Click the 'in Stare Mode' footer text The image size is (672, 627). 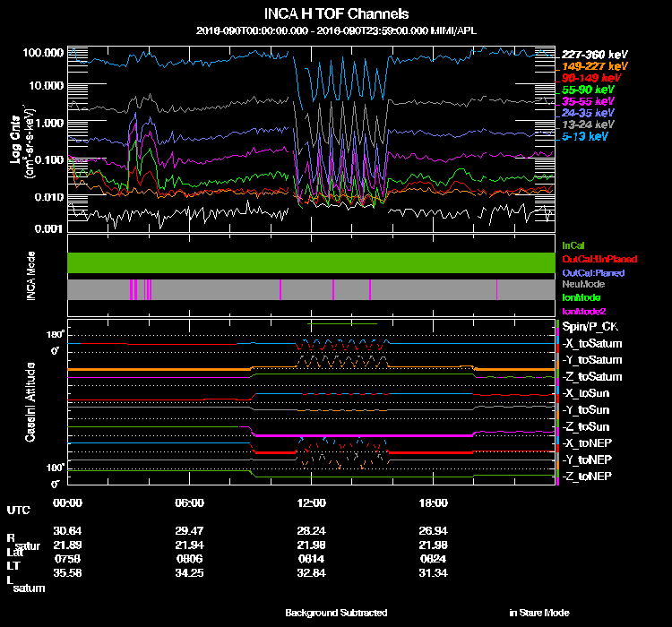pos(538,613)
